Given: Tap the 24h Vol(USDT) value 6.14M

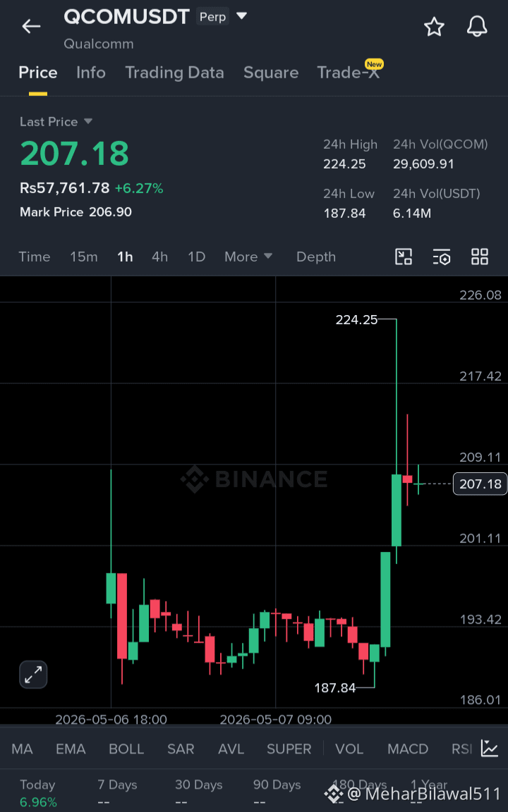Looking at the screenshot, I should click(x=411, y=213).
